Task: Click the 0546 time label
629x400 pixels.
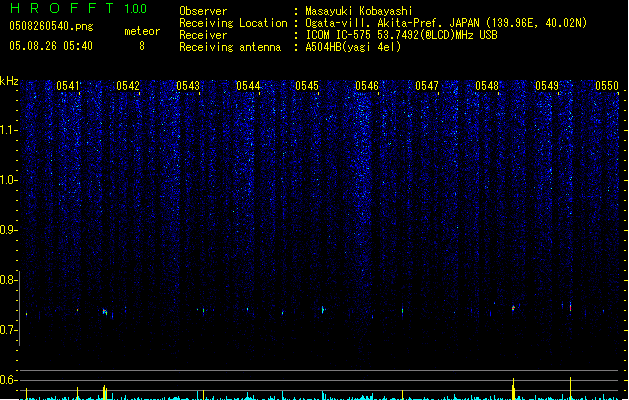Action: [367, 86]
